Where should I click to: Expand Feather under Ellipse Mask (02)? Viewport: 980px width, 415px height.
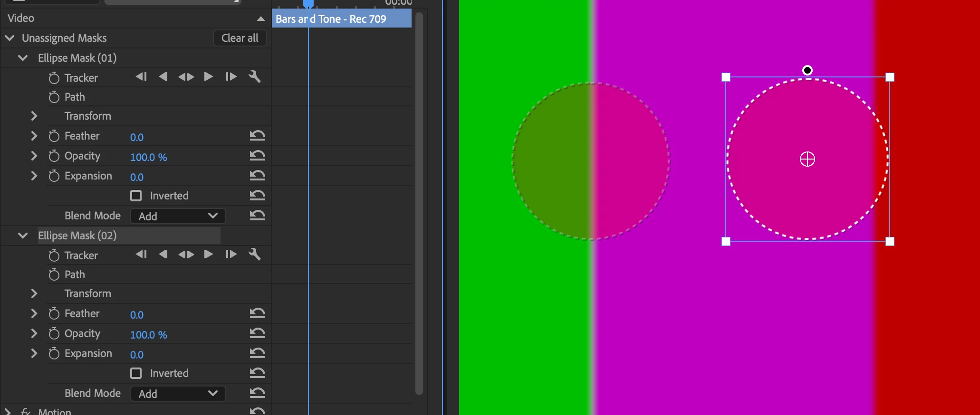34,313
